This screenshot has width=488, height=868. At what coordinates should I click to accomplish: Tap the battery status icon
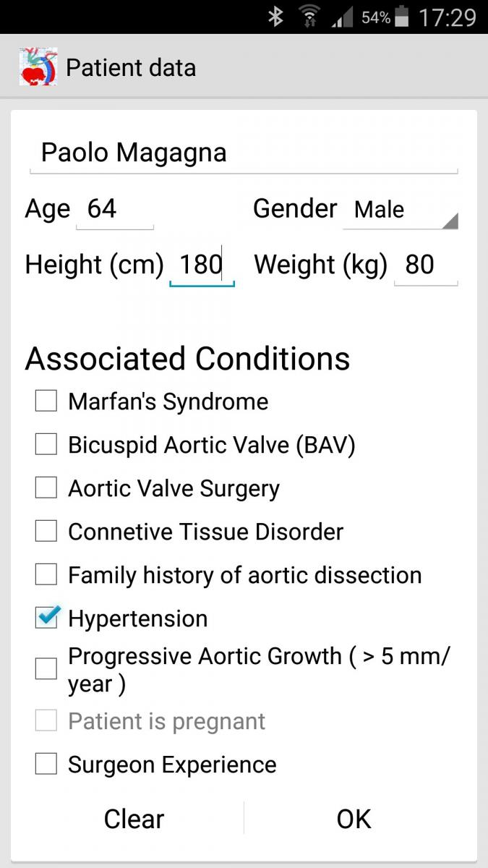[x=403, y=17]
